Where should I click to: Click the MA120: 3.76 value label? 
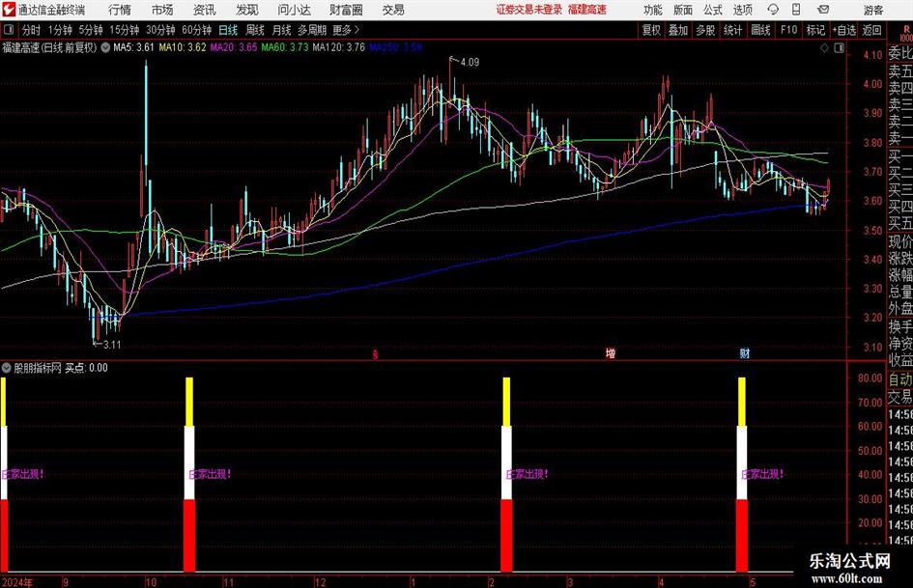click(x=338, y=47)
